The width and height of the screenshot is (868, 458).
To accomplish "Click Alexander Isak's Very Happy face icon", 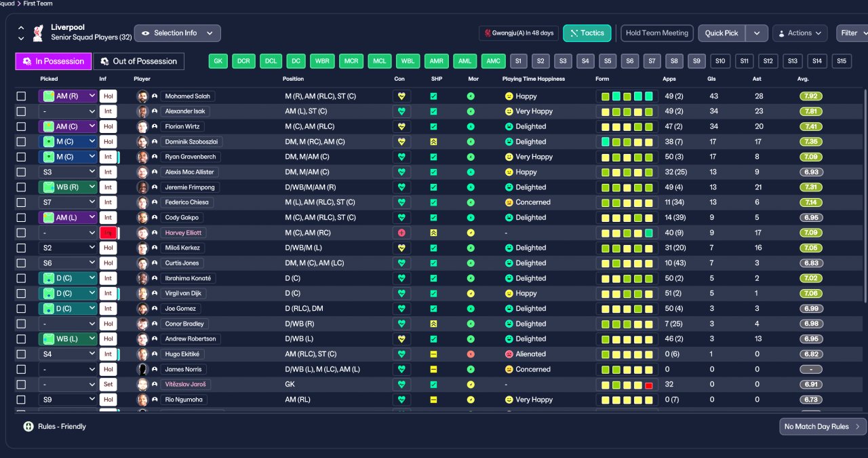I will click(x=509, y=111).
